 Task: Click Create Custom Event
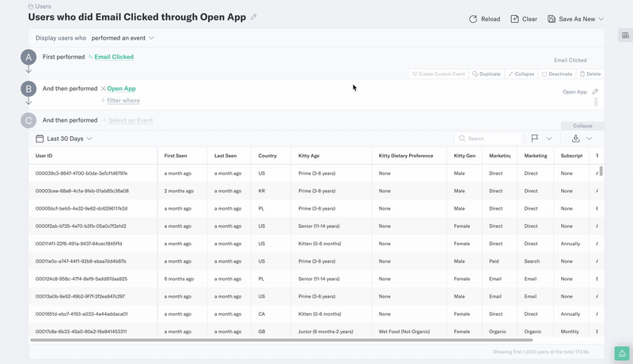pos(438,74)
